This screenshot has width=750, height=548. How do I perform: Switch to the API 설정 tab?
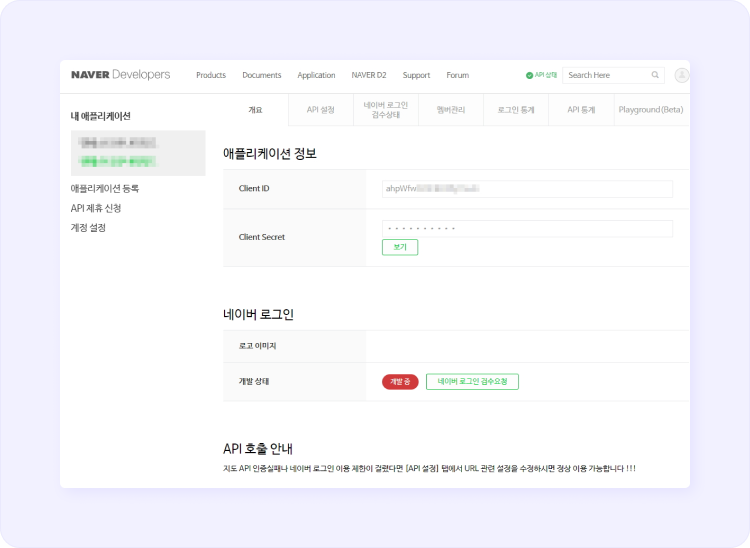pos(320,110)
